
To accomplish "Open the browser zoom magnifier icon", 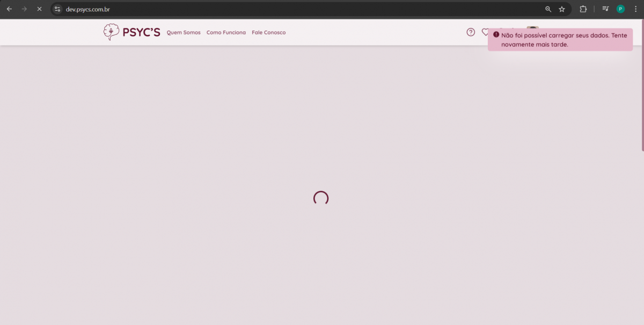I will (548, 9).
